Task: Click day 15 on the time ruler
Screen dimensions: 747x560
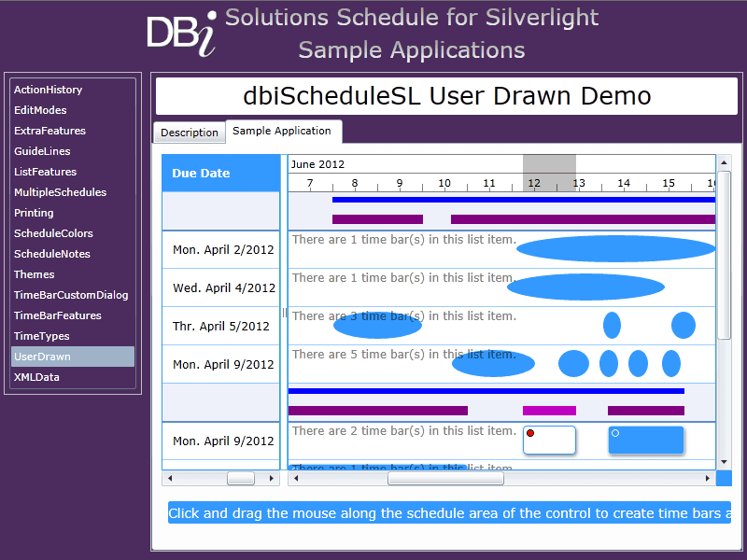Action: (669, 183)
